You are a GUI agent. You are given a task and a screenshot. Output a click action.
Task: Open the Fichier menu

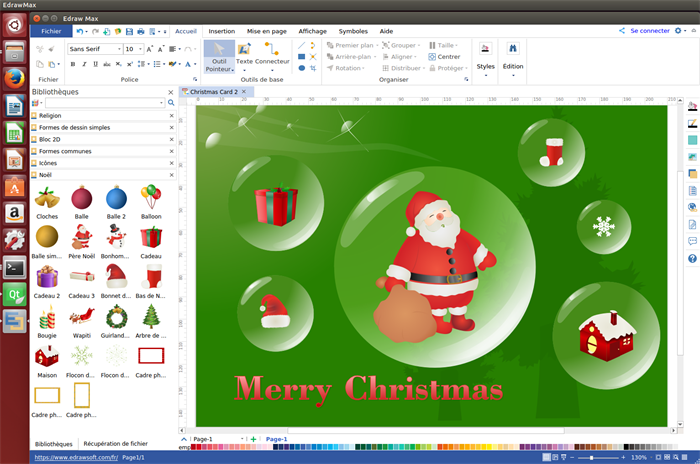coord(51,31)
